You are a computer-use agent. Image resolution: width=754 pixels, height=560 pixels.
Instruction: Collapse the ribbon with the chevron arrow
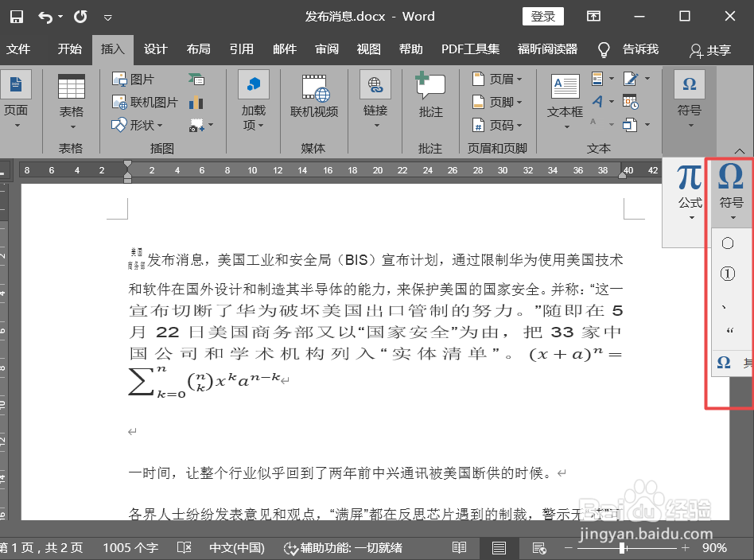[740, 151]
